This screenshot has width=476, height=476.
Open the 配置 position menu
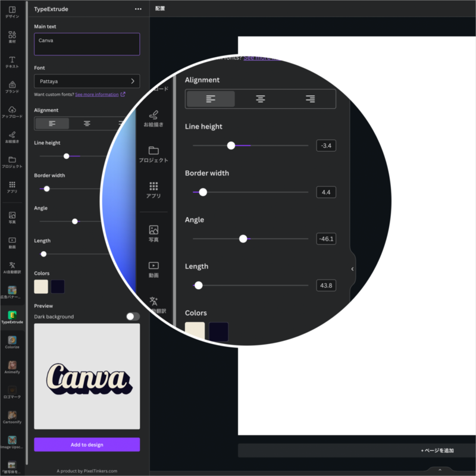point(160,8)
